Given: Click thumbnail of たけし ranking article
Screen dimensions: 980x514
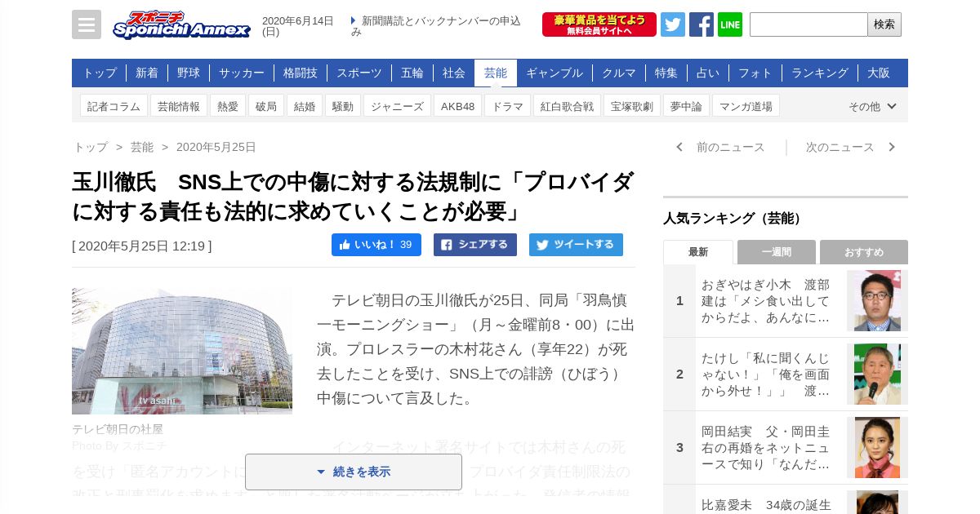Looking at the screenshot, I should (x=877, y=374).
